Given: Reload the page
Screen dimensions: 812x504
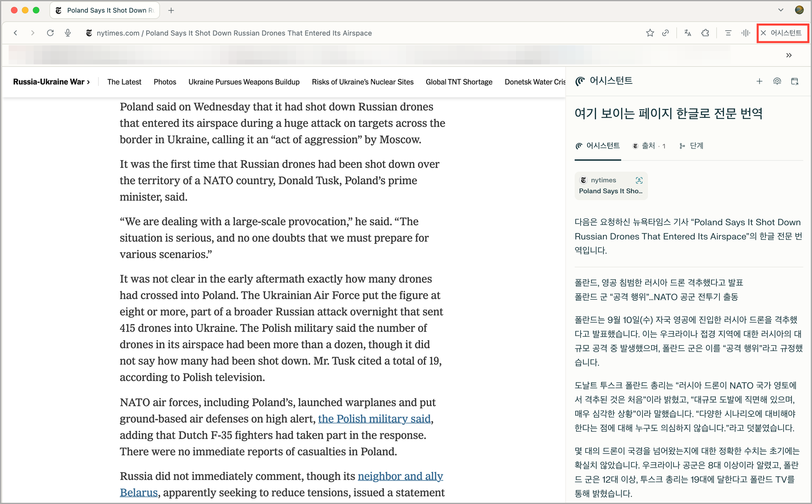Looking at the screenshot, I should pos(50,33).
